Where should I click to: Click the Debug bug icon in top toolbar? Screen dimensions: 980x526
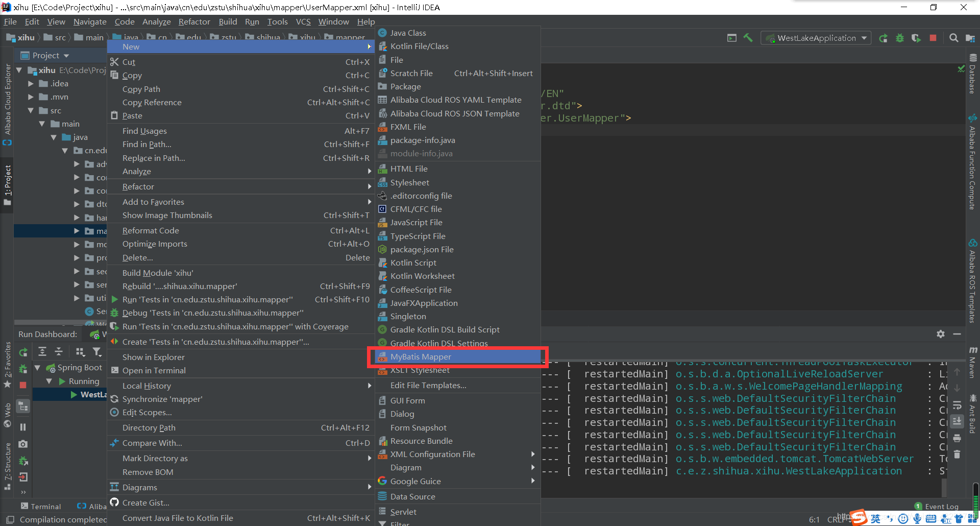(900, 38)
